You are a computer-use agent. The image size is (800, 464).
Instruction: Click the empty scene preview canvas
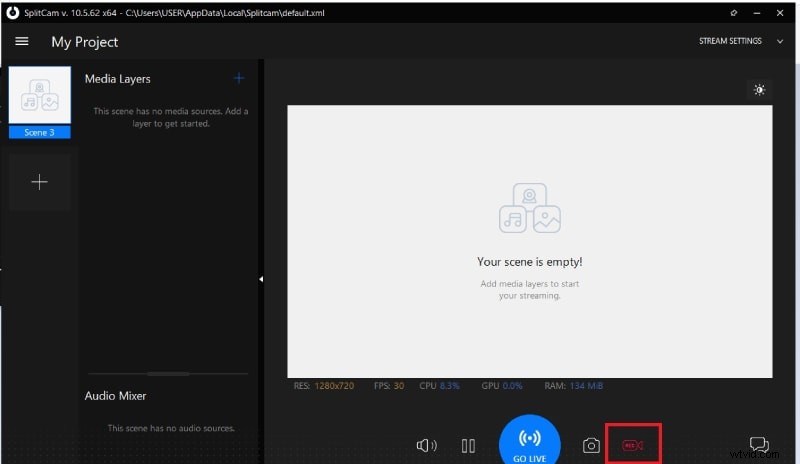click(529, 240)
